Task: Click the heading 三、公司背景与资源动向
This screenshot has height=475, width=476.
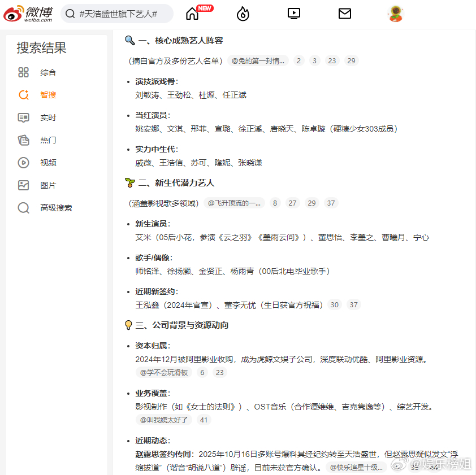Action: pyautogui.click(x=182, y=325)
